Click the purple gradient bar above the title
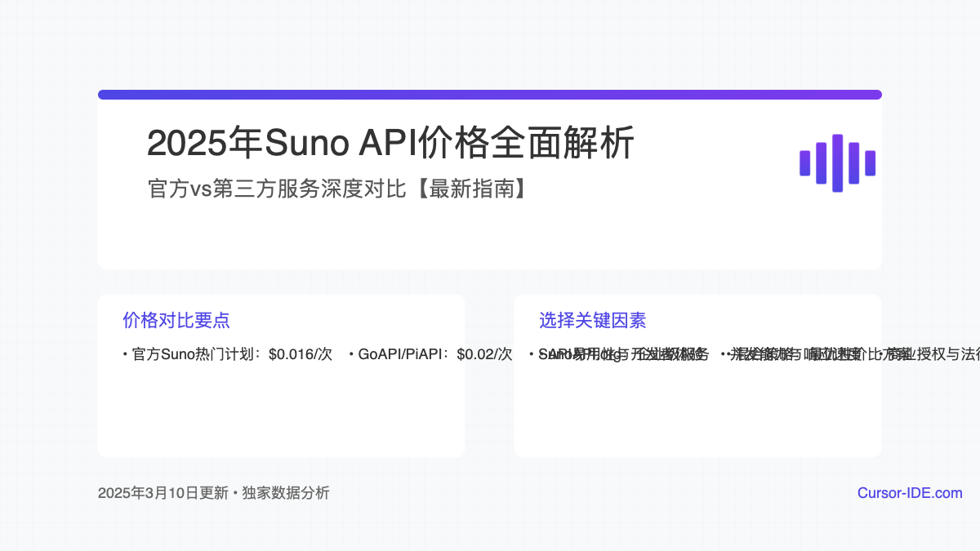Image resolution: width=980 pixels, height=551 pixels. pyautogui.click(x=490, y=95)
